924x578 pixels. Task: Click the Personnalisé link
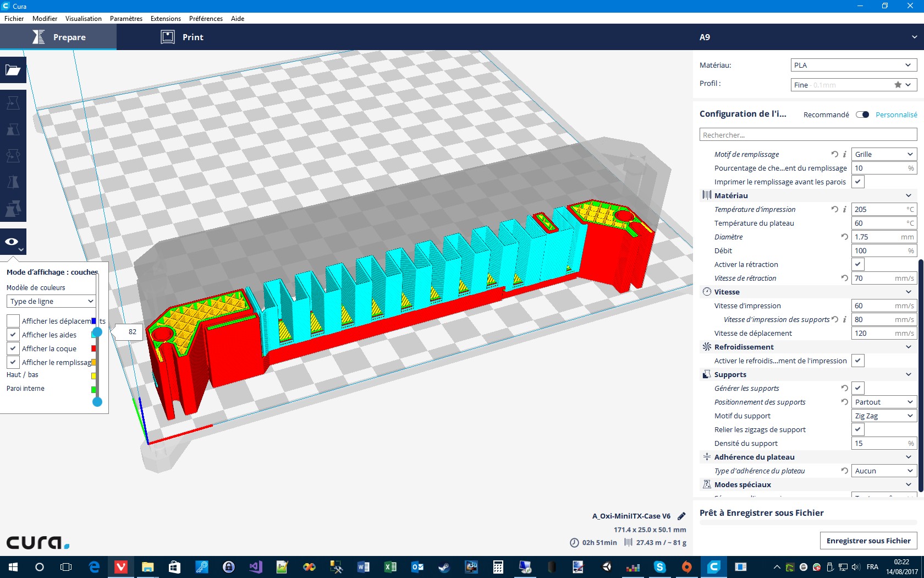(x=897, y=114)
